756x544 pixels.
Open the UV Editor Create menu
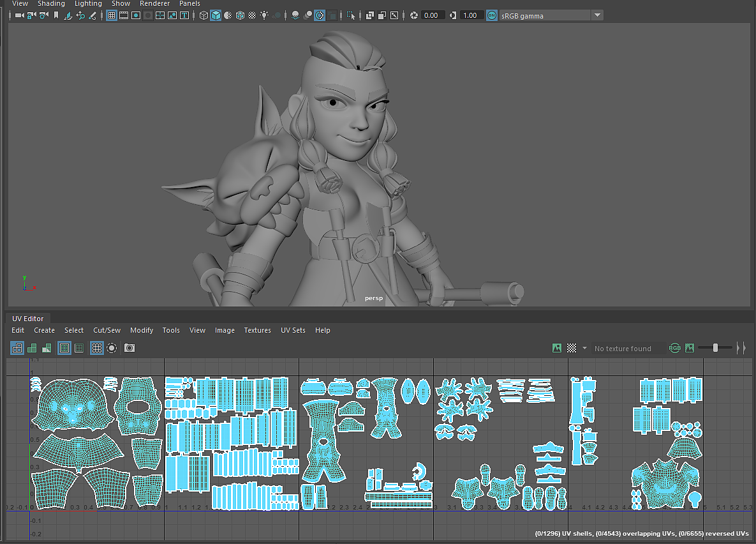[x=45, y=330]
